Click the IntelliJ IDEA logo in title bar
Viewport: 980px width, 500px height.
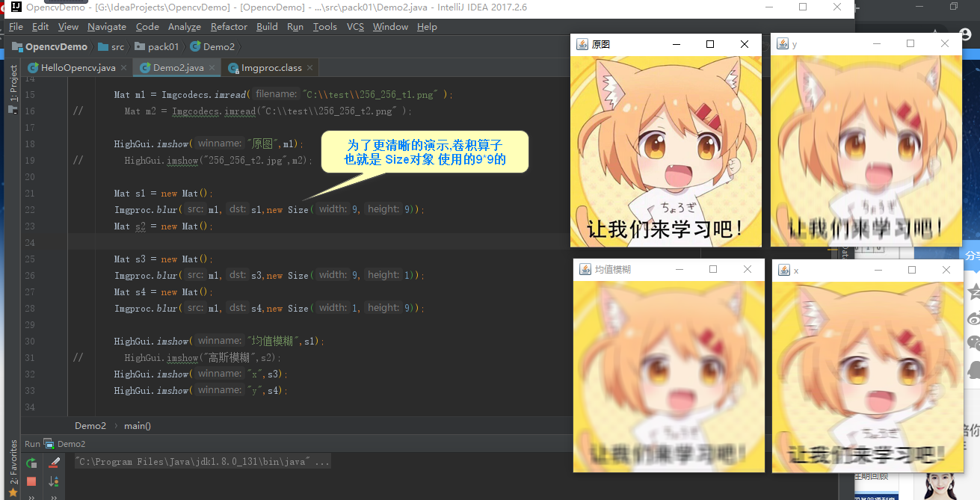(16, 7)
